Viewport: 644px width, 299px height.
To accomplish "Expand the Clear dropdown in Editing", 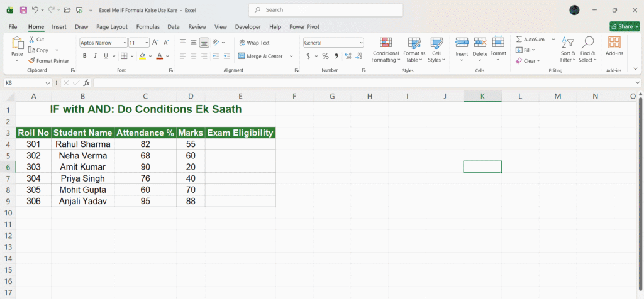I will click(538, 61).
